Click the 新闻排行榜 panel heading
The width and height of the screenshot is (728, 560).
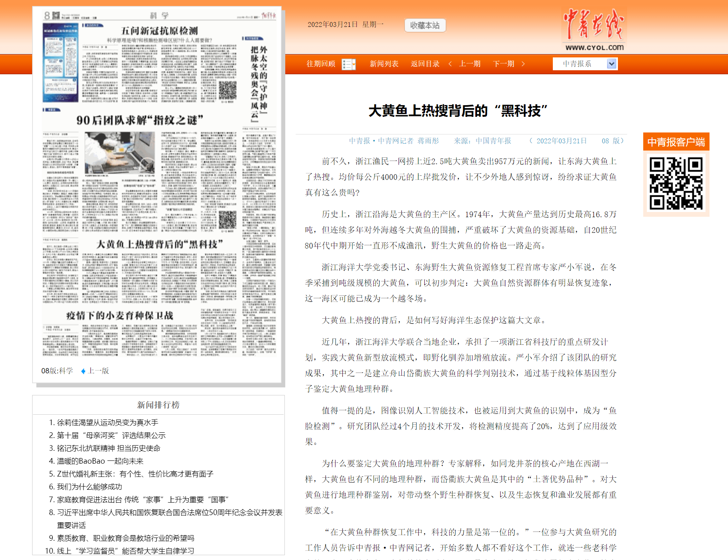tap(158, 405)
